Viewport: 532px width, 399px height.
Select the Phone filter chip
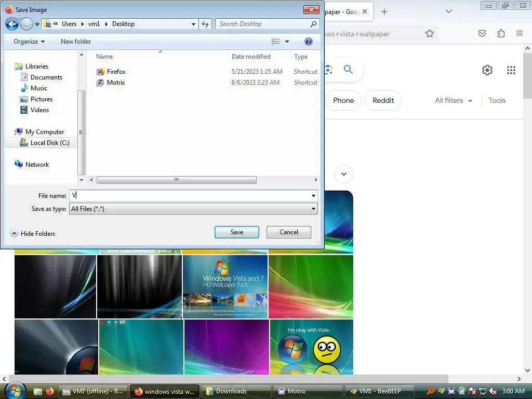[343, 100]
